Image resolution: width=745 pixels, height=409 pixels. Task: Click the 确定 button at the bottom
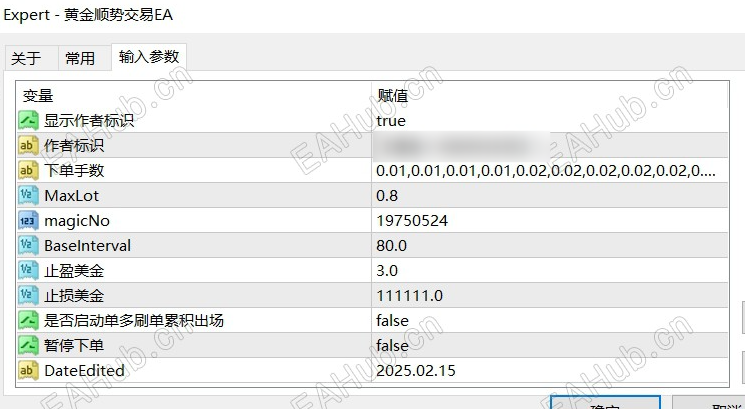point(605,402)
